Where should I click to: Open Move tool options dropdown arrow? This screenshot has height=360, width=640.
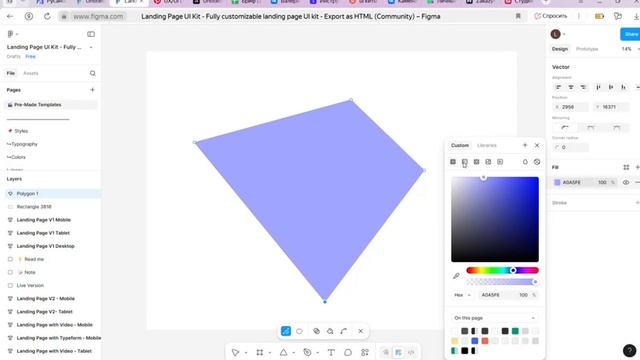246,353
